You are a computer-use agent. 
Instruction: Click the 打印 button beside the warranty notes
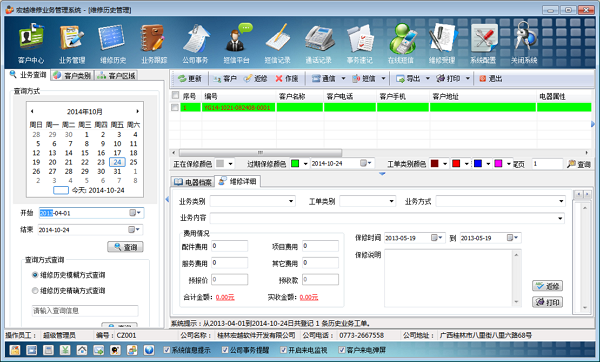click(547, 302)
